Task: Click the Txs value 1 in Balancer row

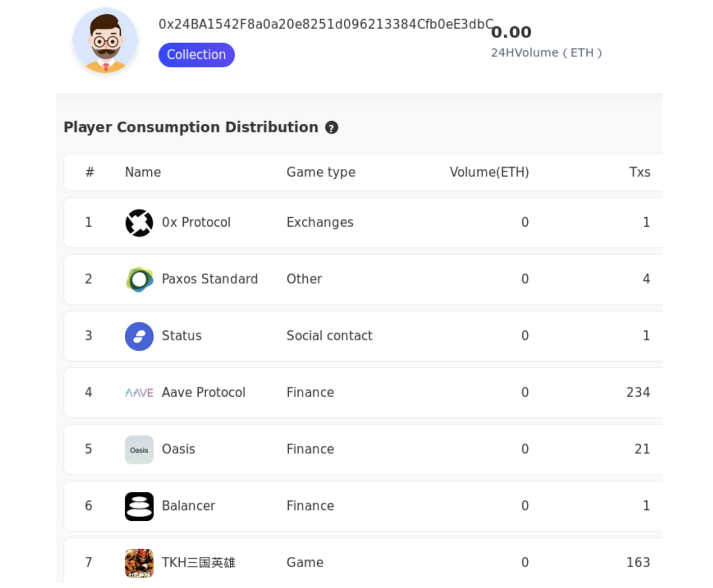Action: (x=646, y=506)
